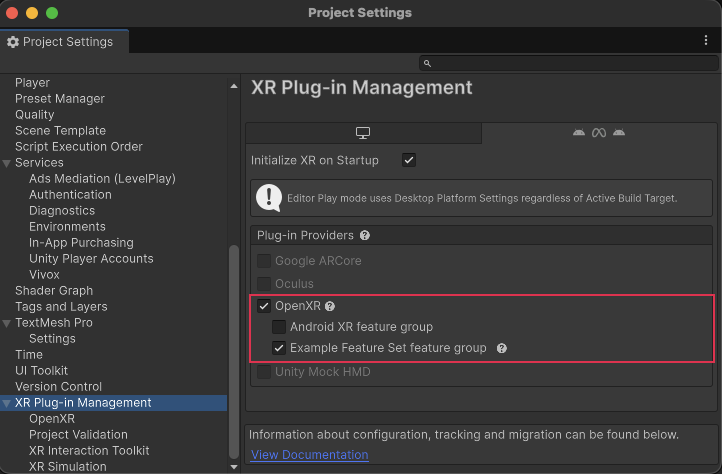Open XR Simulation settings
The height and width of the screenshot is (474, 722).
68,467
